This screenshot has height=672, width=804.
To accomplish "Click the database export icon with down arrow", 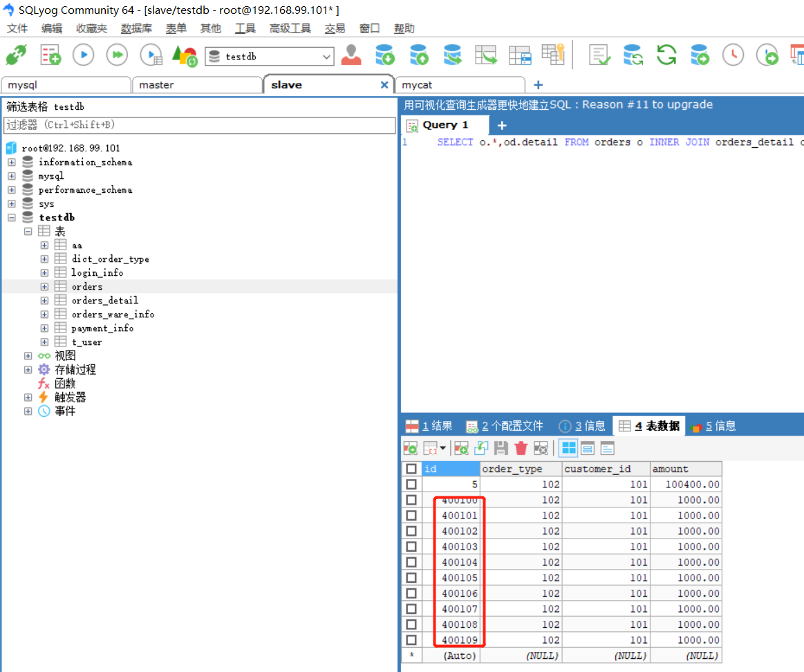I will [x=384, y=55].
